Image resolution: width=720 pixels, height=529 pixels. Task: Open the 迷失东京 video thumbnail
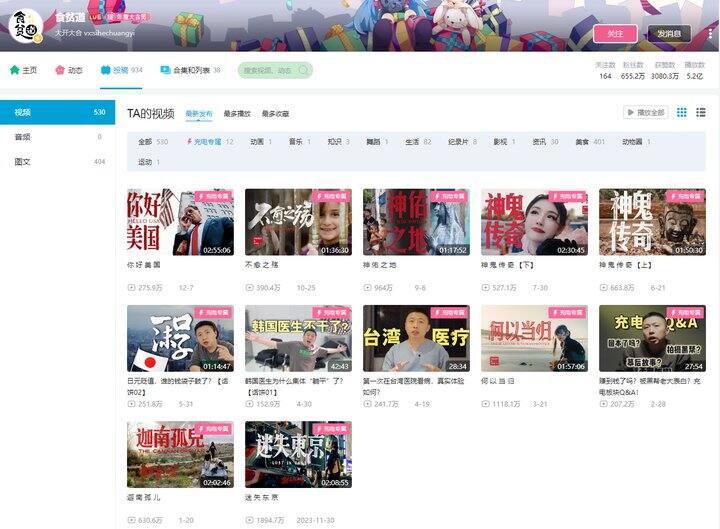(298, 455)
